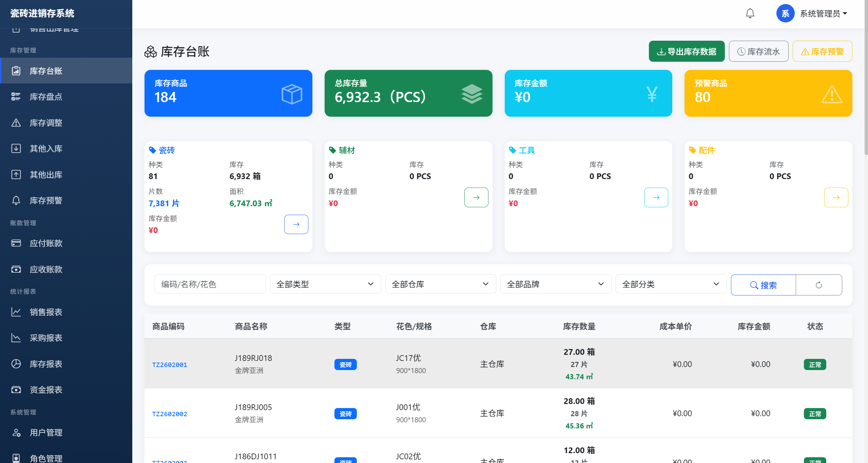Open 库存预警 sidebar item
The image size is (868, 463).
[66, 200]
